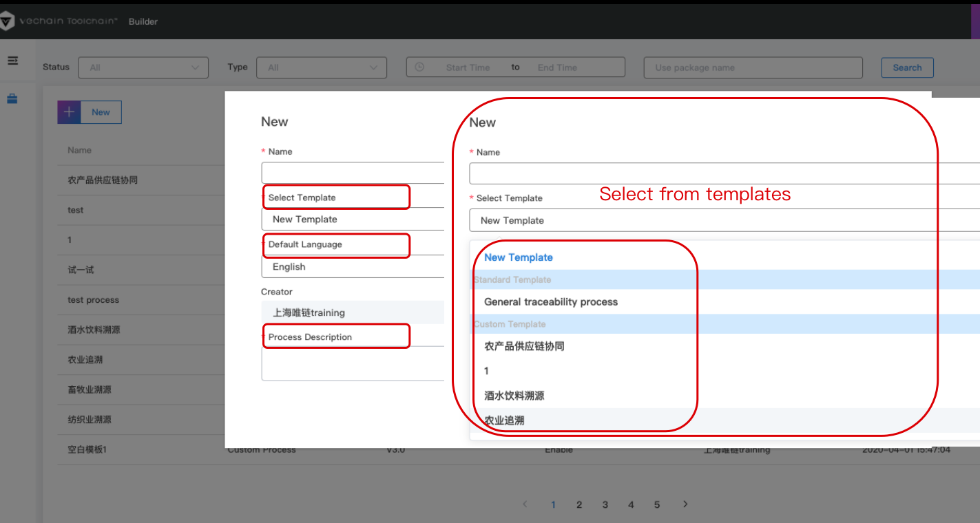Click the Name input in left dialog
This screenshot has width=980, height=523.
[353, 173]
